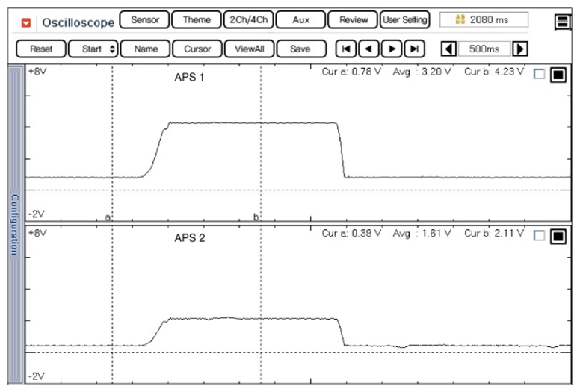Jump to first frame with skip-back icon
Viewport: 580px width, 392px height.
pos(346,49)
